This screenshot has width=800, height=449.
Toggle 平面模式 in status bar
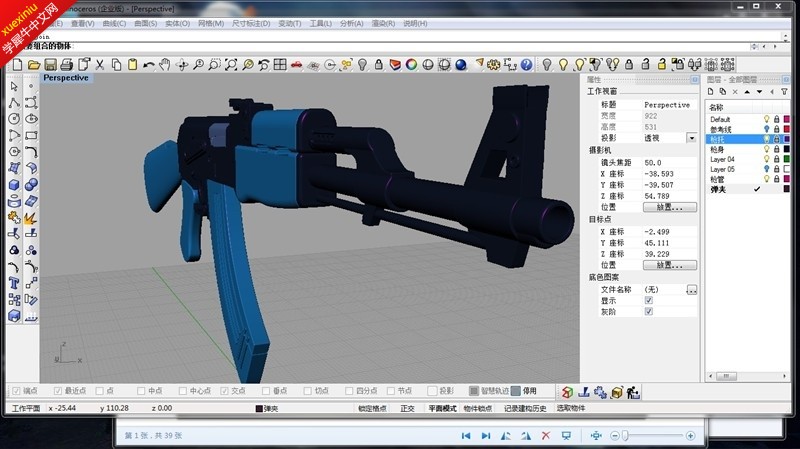coord(442,408)
